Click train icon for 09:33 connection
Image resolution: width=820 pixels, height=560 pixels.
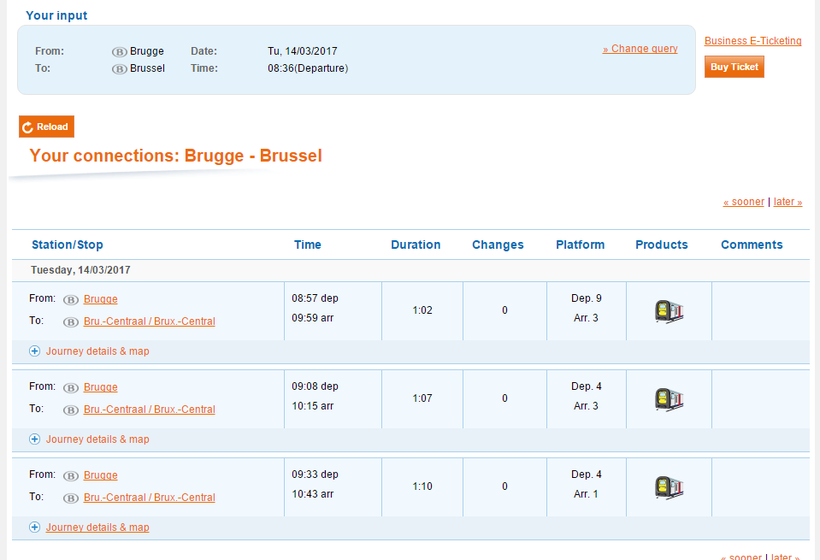pyautogui.click(x=668, y=487)
